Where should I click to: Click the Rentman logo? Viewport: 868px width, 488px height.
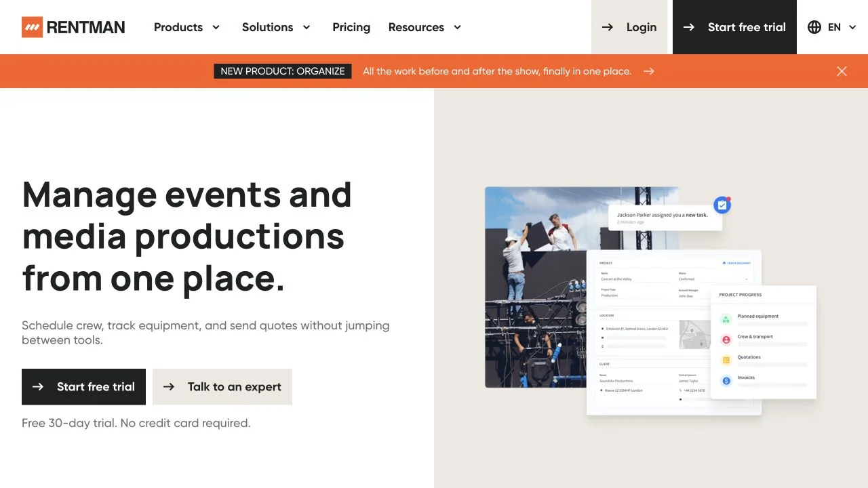click(x=73, y=27)
